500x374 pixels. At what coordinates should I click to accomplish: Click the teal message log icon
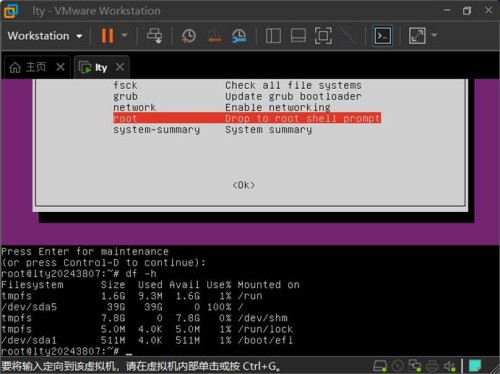(x=475, y=365)
